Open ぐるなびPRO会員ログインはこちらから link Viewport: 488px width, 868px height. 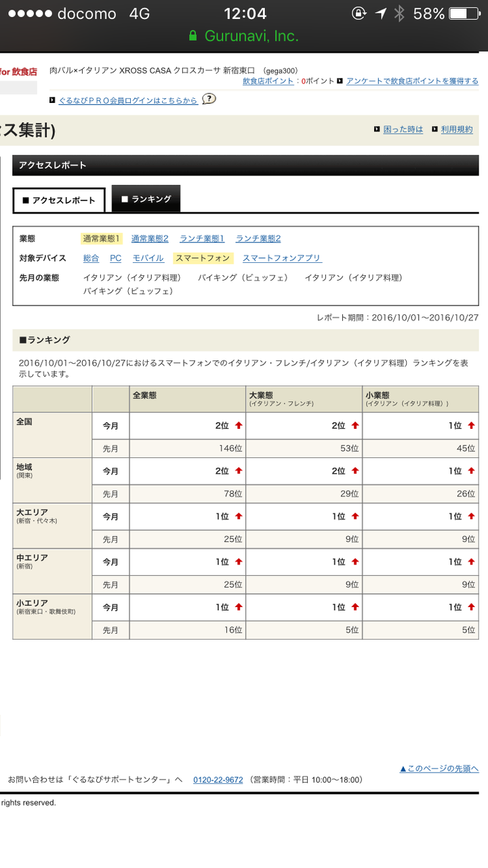[128, 100]
